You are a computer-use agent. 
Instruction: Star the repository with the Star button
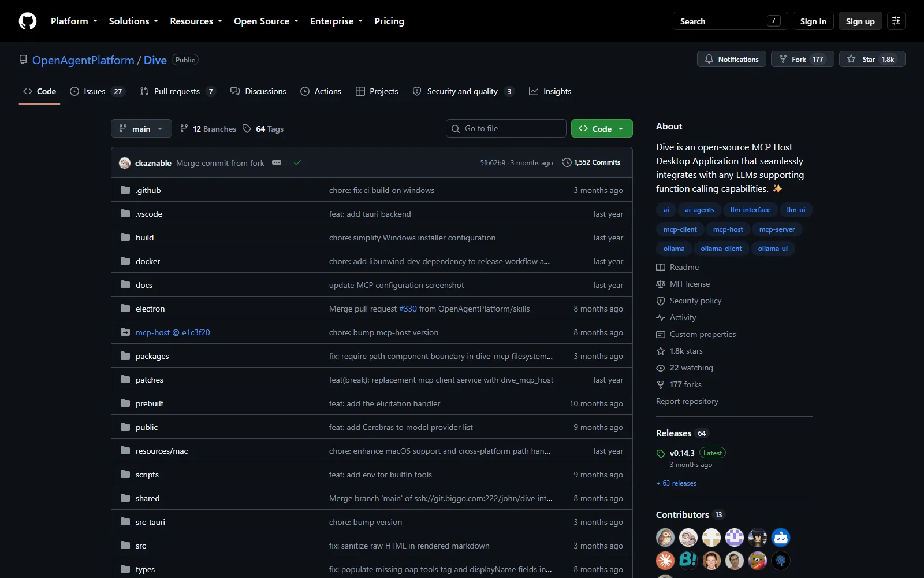click(872, 59)
